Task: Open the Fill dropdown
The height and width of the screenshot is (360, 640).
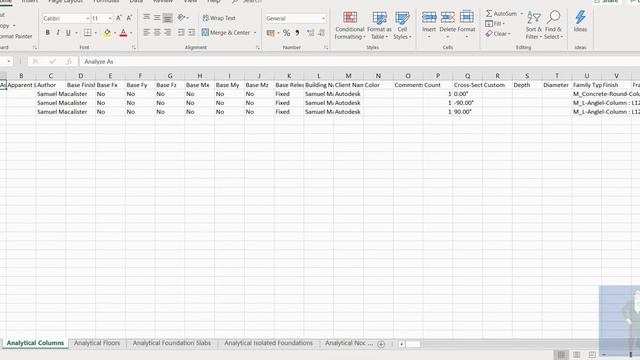Action: 495,24
